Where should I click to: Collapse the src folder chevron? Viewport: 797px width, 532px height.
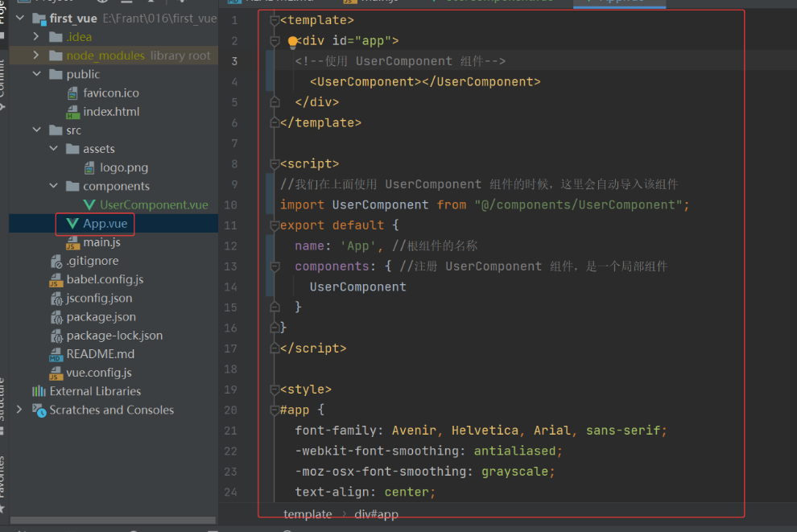36,130
